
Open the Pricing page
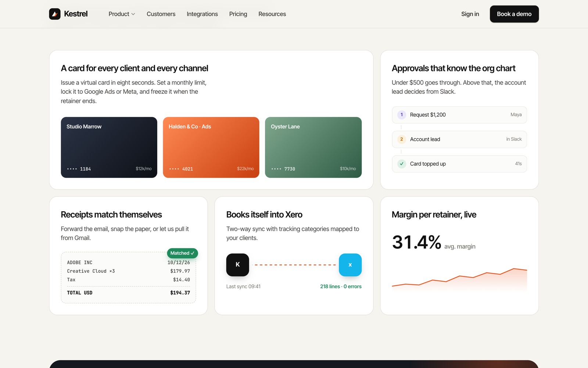click(x=238, y=14)
